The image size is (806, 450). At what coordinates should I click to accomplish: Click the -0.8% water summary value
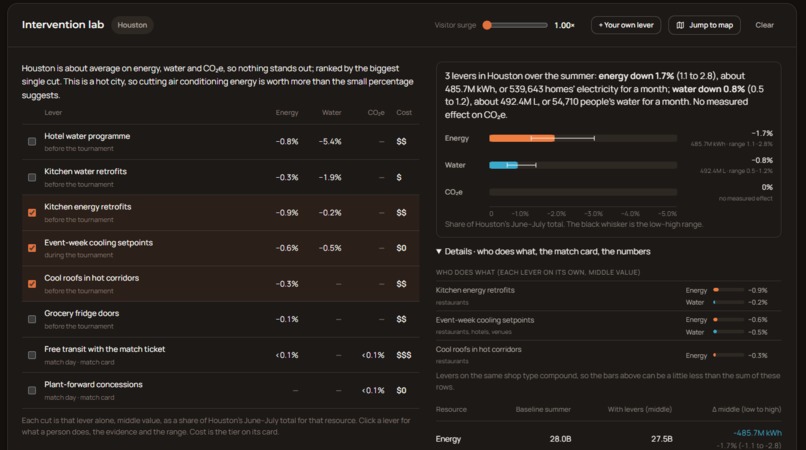762,160
